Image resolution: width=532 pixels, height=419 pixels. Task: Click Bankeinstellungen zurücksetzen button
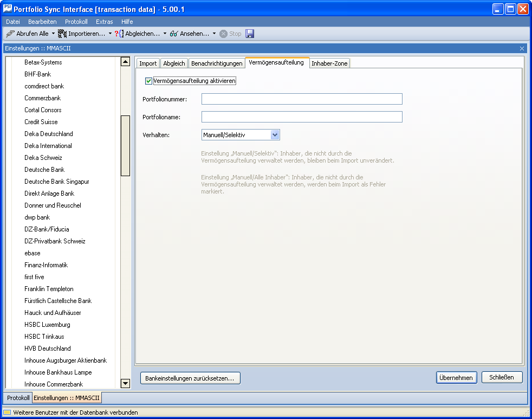190,378
